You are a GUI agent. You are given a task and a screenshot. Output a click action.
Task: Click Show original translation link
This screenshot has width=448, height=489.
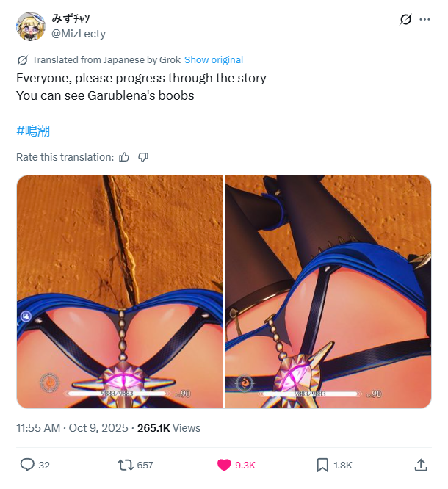(x=214, y=60)
